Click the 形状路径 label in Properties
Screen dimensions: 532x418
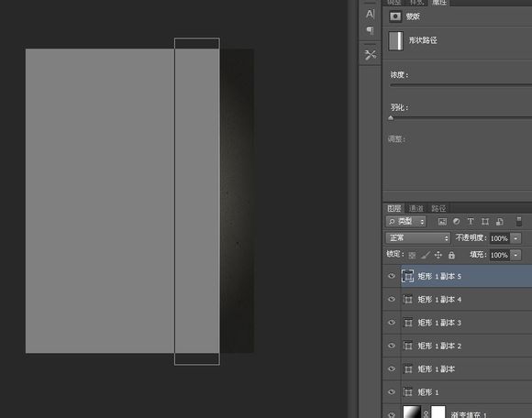(423, 40)
